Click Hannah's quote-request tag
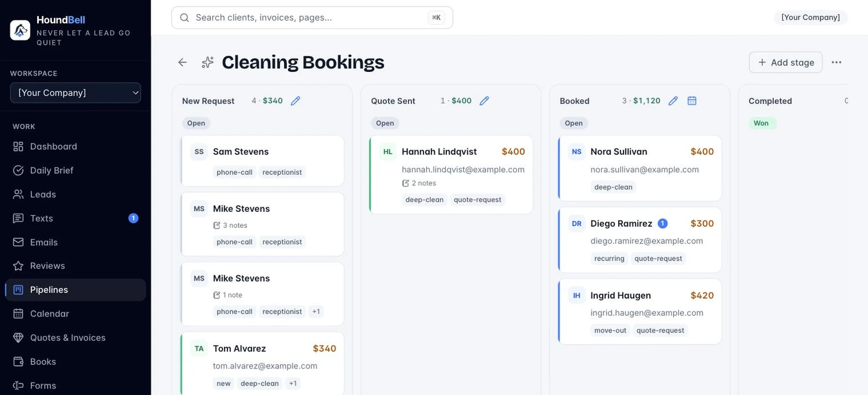Screen dimensions: 868x395 tap(478, 200)
